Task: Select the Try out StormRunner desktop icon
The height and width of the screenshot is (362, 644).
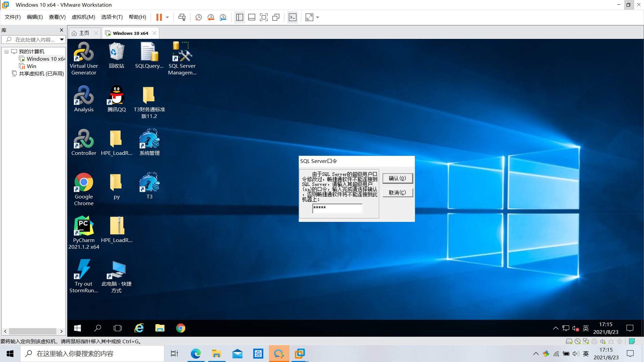Action: [84, 277]
